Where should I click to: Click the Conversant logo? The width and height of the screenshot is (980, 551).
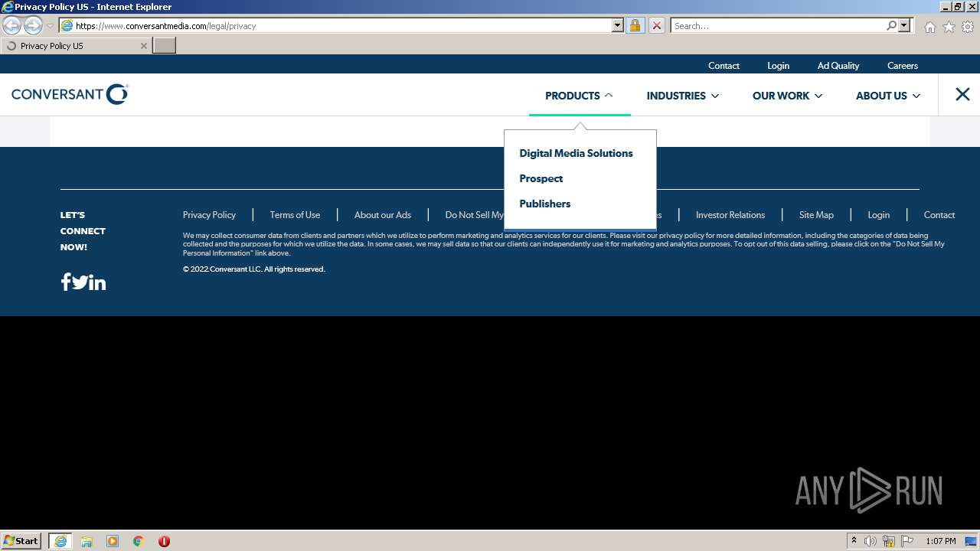coord(70,94)
